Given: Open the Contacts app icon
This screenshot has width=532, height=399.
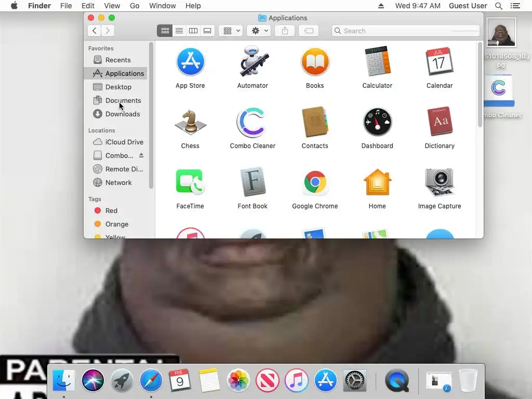Looking at the screenshot, I should click(x=315, y=122).
